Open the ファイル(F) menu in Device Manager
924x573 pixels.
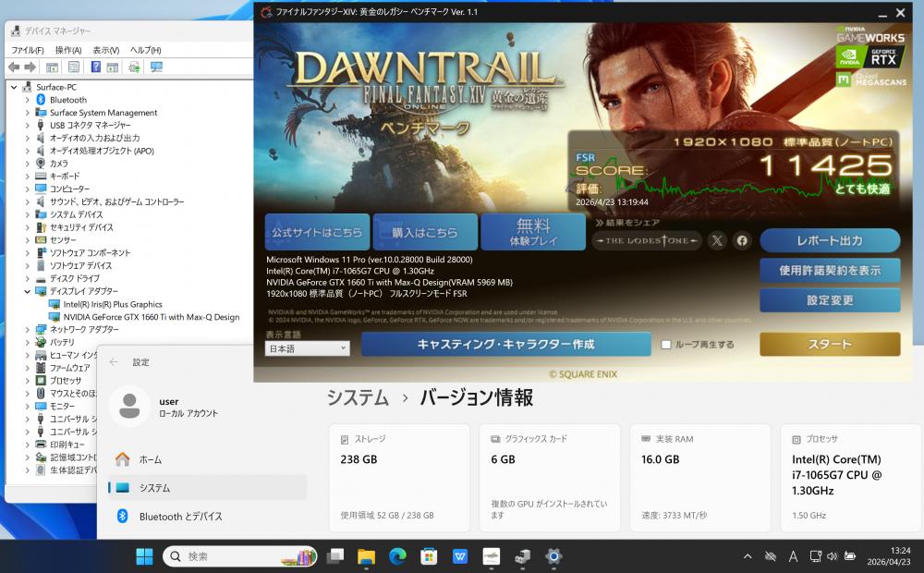pyautogui.click(x=28, y=50)
